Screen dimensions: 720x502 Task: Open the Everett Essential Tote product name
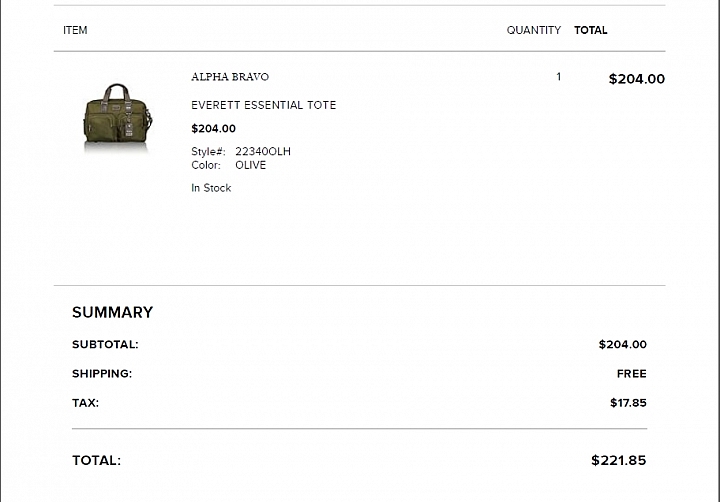click(x=264, y=105)
